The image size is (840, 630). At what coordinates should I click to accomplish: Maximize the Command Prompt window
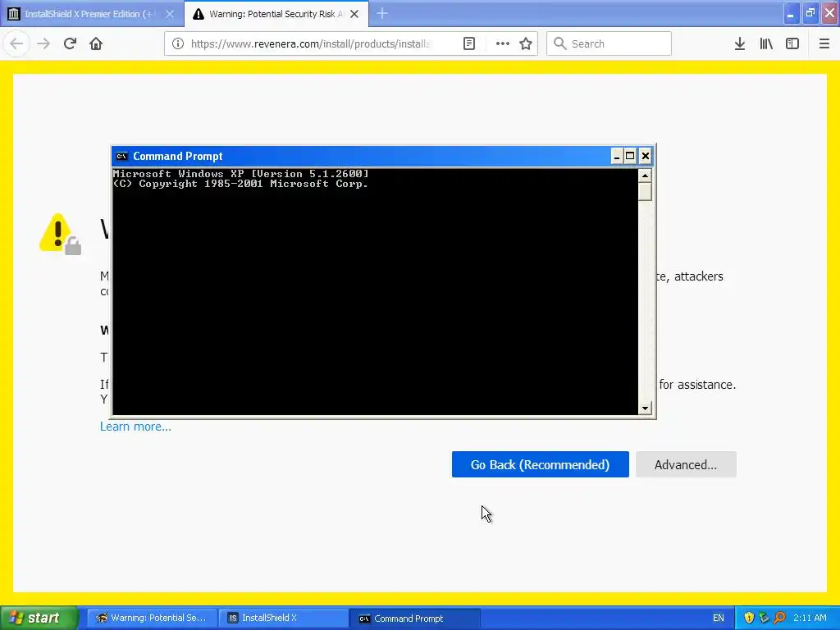point(630,157)
